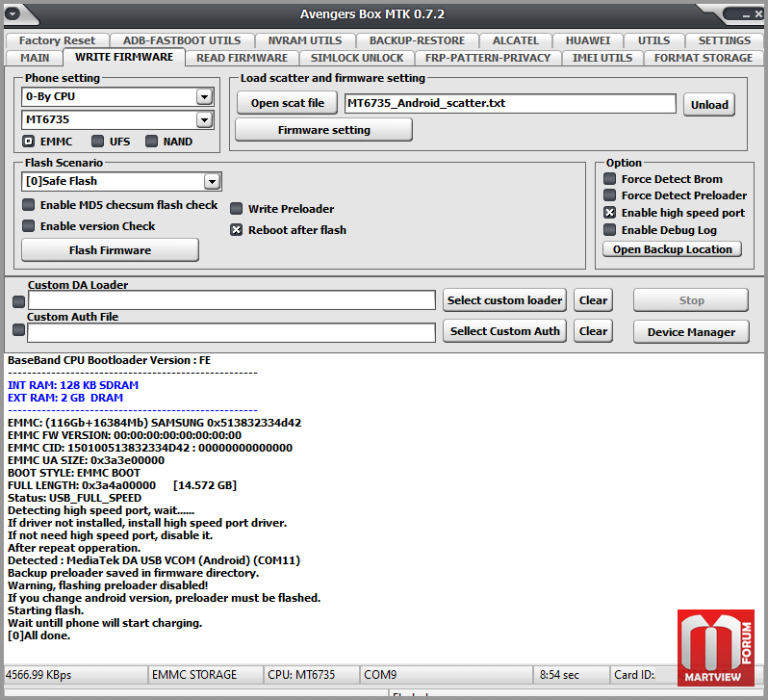
Task: Click the Flash Firmware button
Action: tap(111, 250)
